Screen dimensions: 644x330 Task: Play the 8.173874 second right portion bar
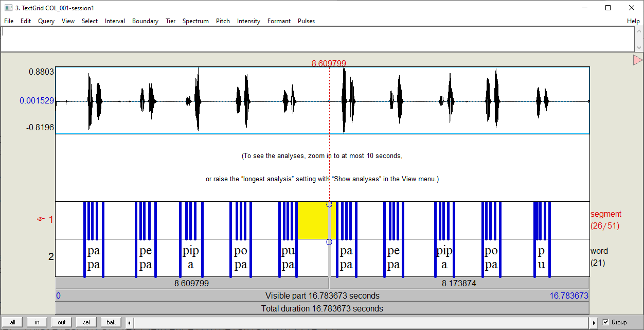pos(459,283)
